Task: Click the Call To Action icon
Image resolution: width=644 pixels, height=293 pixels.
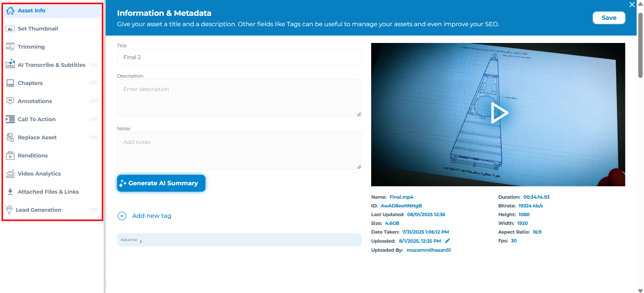Action: tap(10, 119)
